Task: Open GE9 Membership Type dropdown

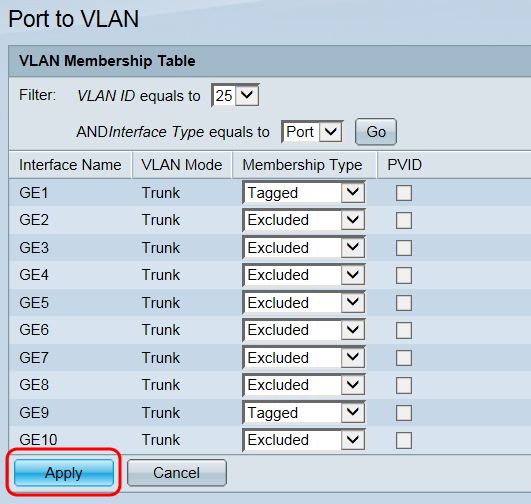Action: [304, 413]
